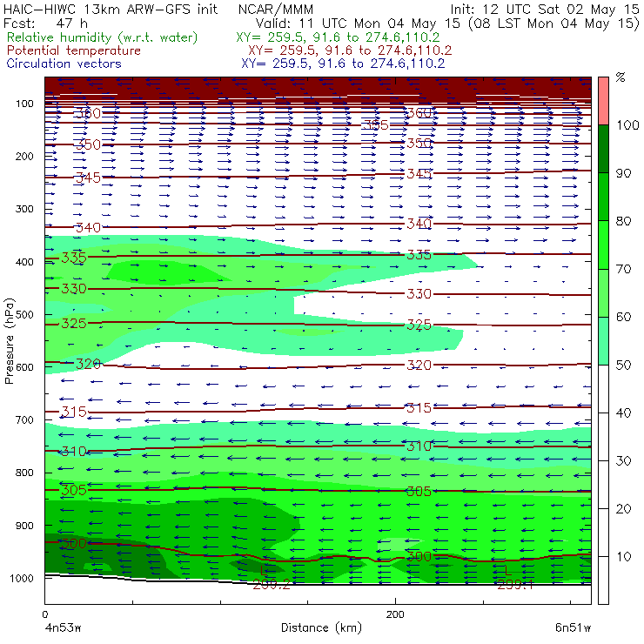Select the '6n51w' end coordinate label

(574, 627)
